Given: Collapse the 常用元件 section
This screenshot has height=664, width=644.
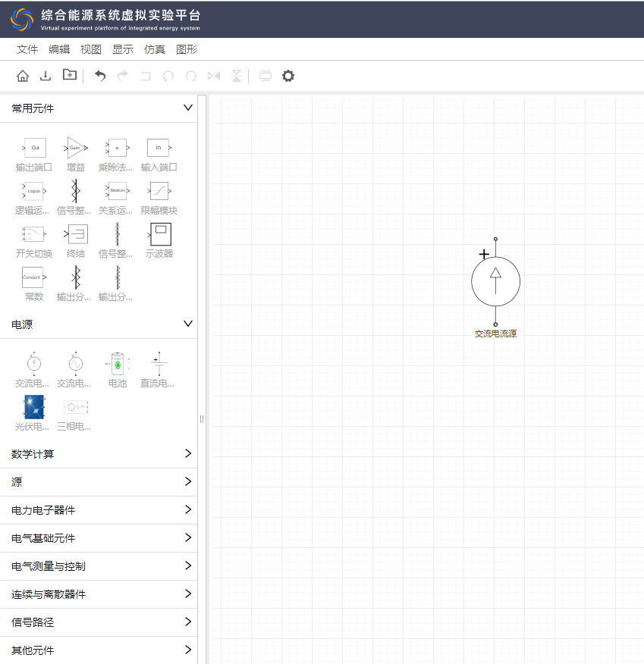Looking at the screenshot, I should pyautogui.click(x=187, y=108).
